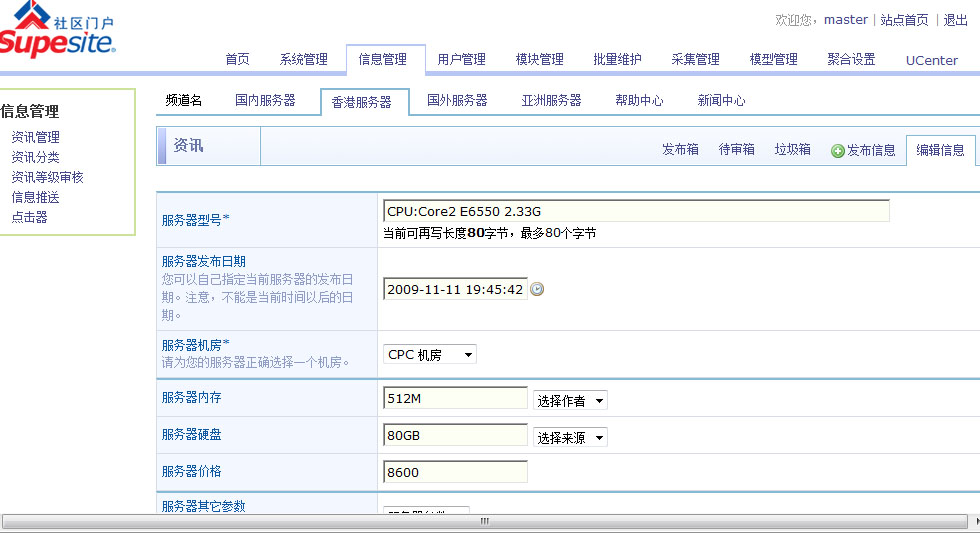
Task: Go to 系统管理 in top navigation
Action: pos(304,60)
